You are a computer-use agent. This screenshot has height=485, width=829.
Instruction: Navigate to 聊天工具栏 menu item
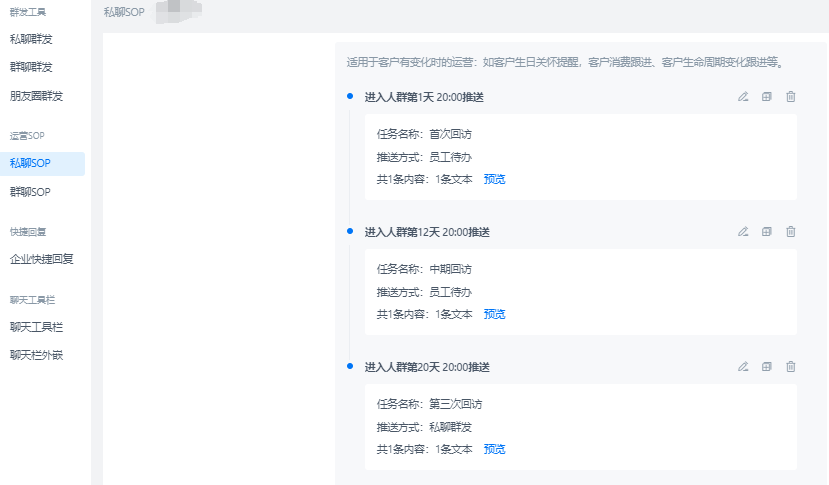tap(36, 326)
